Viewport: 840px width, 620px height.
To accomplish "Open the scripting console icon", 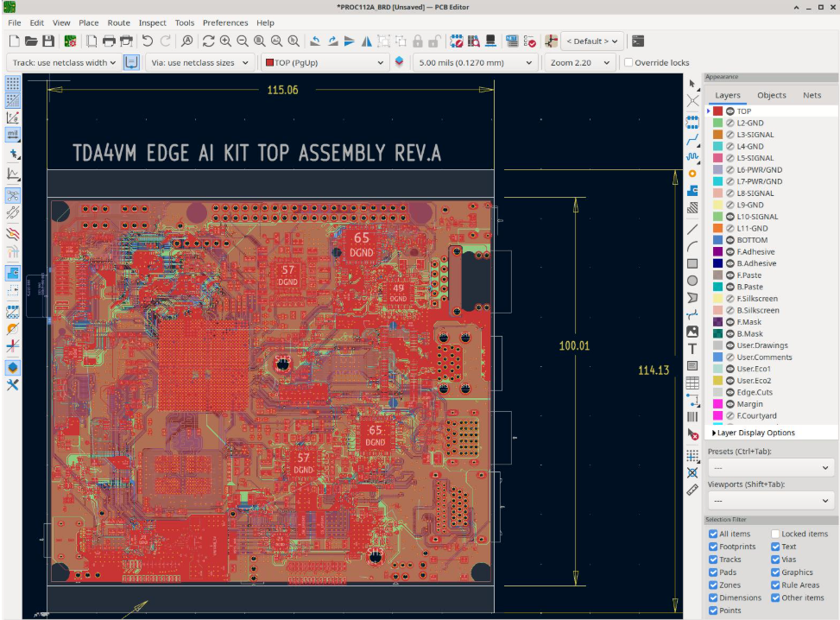I will [637, 41].
